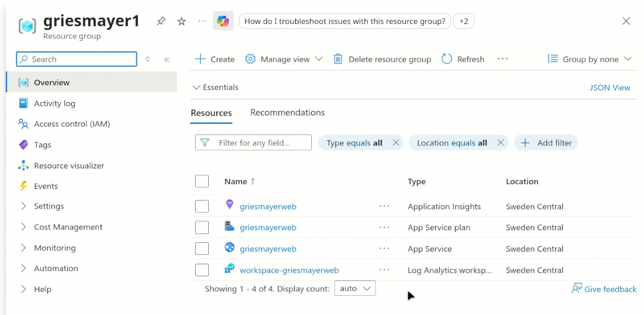Open the Group by none dropdown
Viewport: 644px width, 315px height.
(590, 59)
